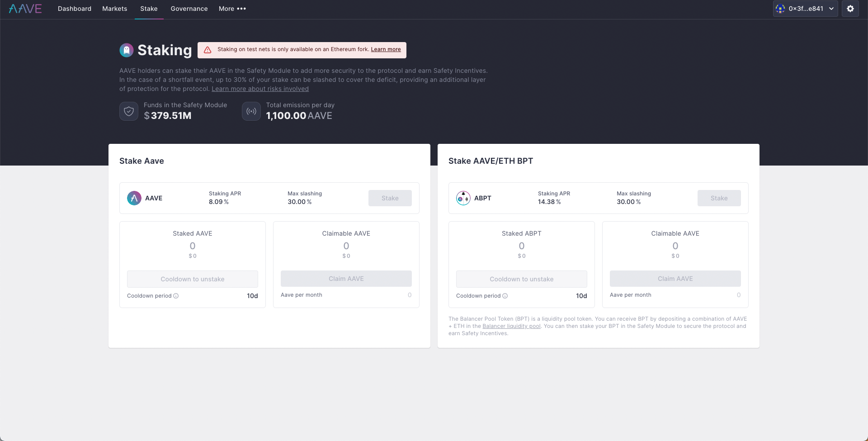Click Learn more in the warning banner
Screen dimensions: 868x441
pos(386,49)
